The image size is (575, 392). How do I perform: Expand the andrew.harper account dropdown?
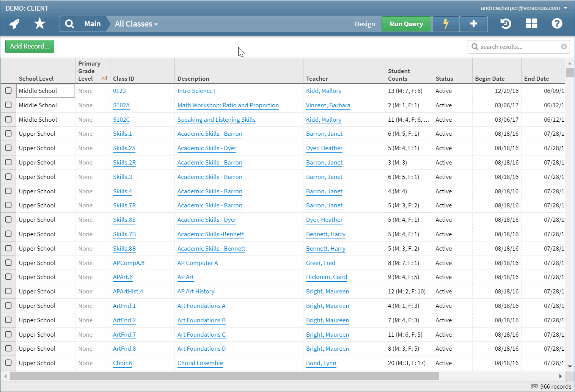565,8
